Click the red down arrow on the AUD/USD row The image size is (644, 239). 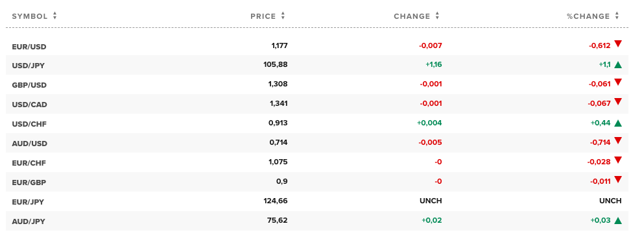point(618,141)
